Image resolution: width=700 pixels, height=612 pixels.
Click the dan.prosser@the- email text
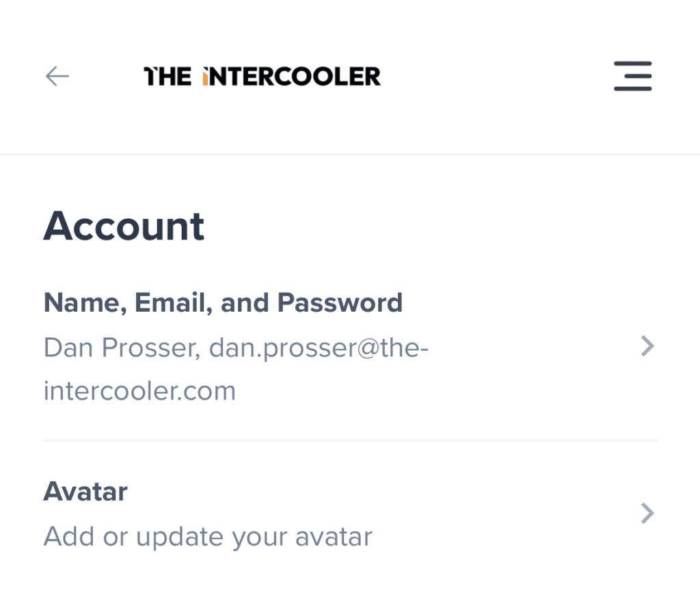pyautogui.click(x=319, y=348)
